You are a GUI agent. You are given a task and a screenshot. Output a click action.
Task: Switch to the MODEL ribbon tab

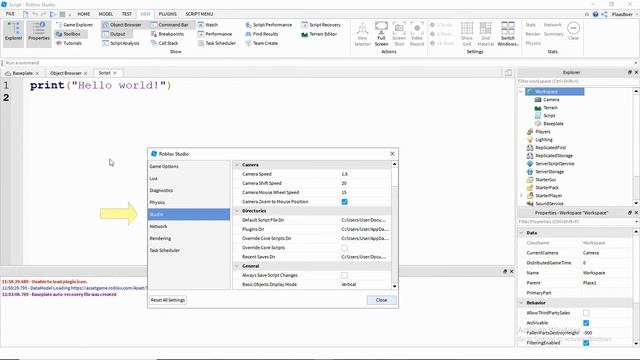click(106, 14)
